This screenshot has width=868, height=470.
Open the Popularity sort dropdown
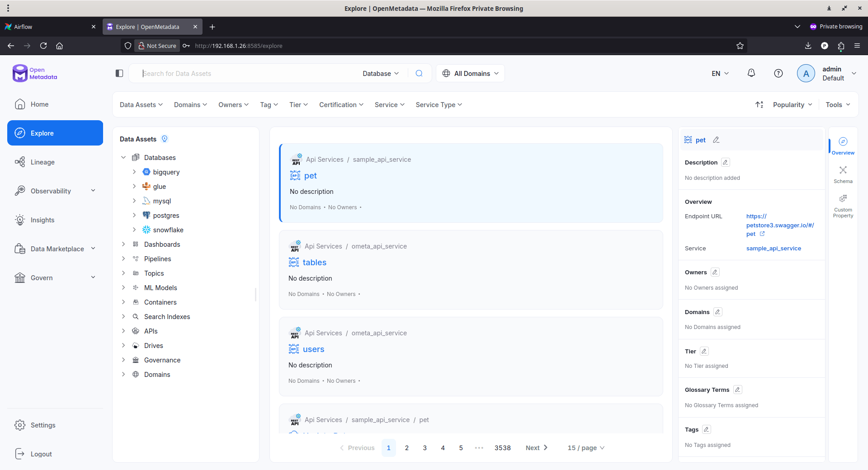[x=793, y=105]
